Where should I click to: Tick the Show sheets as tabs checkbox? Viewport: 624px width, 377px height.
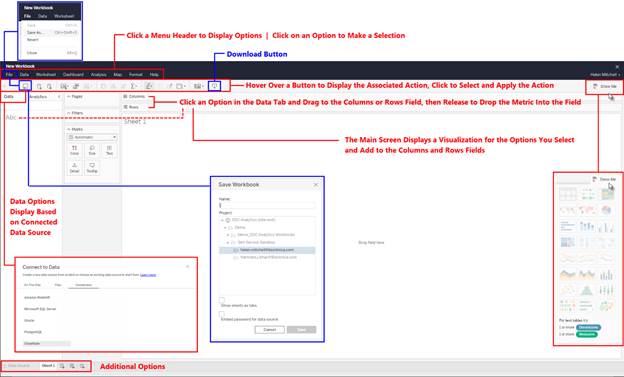[222, 300]
